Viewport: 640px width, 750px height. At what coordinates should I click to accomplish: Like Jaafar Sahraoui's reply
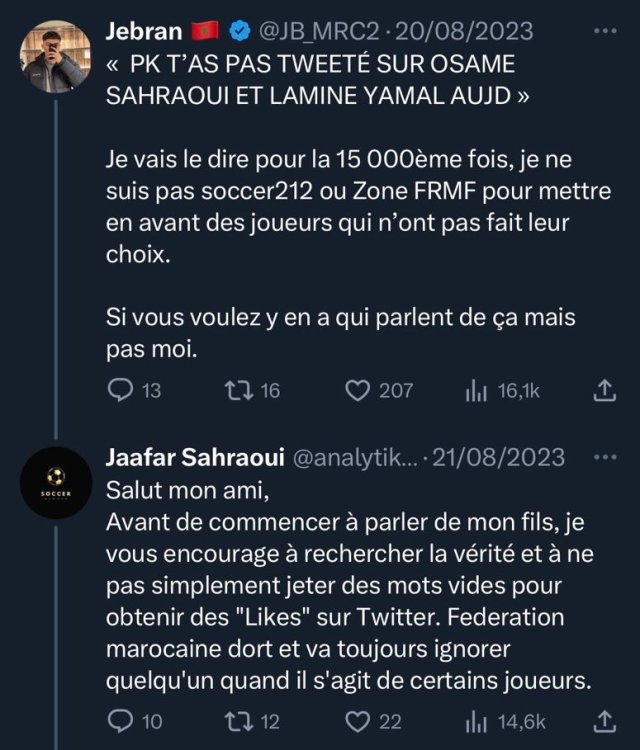pos(357,720)
